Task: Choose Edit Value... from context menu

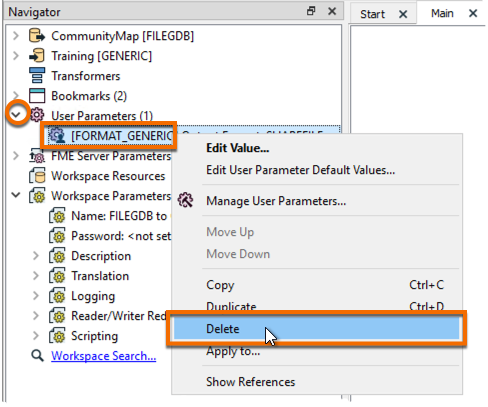Action: (317, 148)
